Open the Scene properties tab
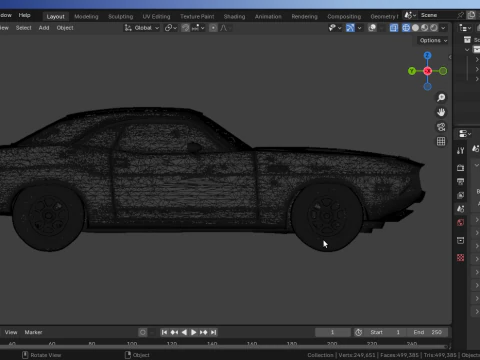This screenshot has height=360, width=480. point(461,209)
